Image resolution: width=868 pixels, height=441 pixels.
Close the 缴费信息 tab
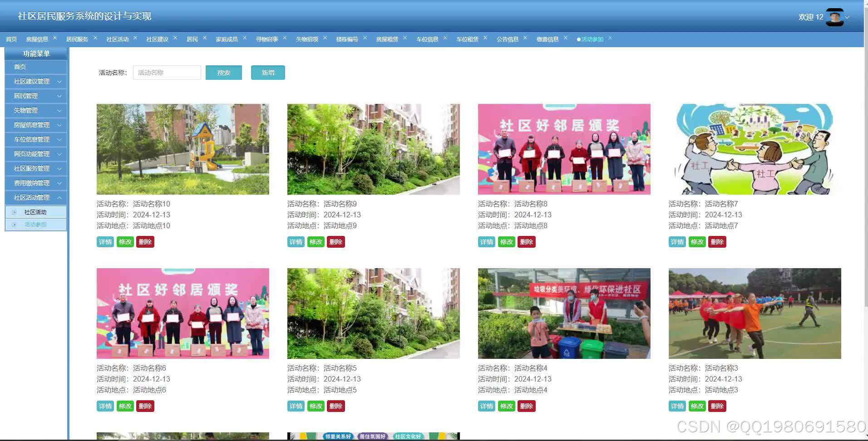(x=566, y=38)
